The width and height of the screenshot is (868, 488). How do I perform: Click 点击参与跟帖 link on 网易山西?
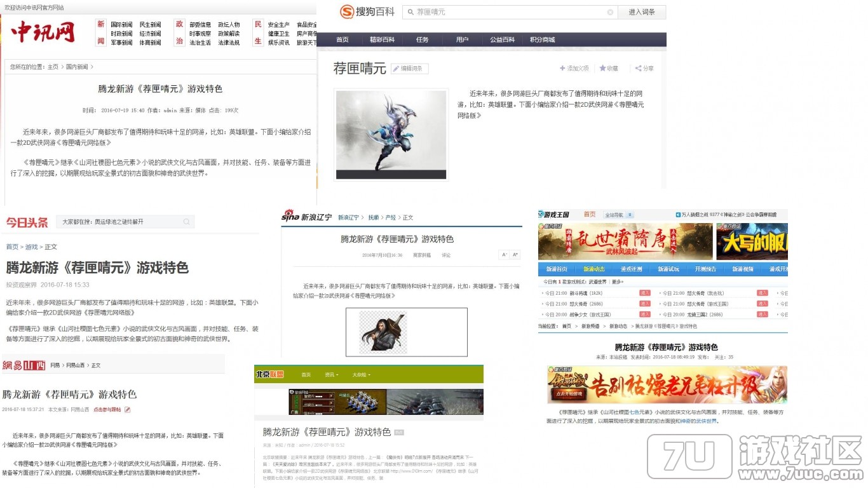(107, 409)
